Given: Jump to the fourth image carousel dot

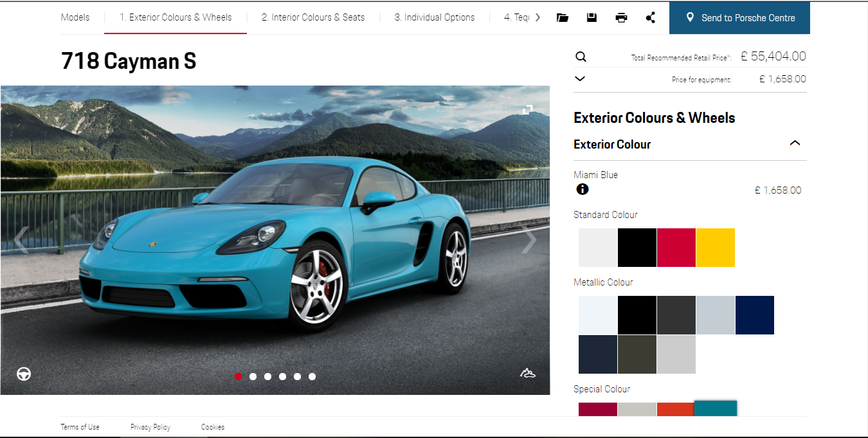Looking at the screenshot, I should pyautogui.click(x=283, y=377).
